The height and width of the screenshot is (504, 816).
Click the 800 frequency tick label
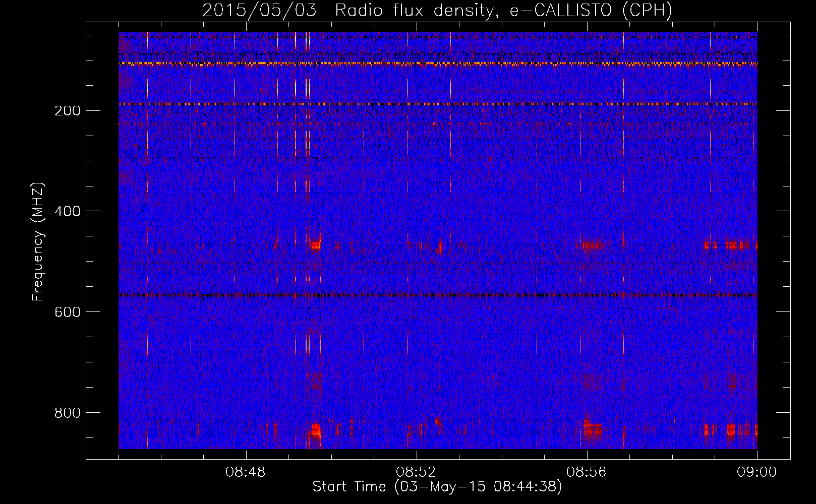[x=68, y=413]
